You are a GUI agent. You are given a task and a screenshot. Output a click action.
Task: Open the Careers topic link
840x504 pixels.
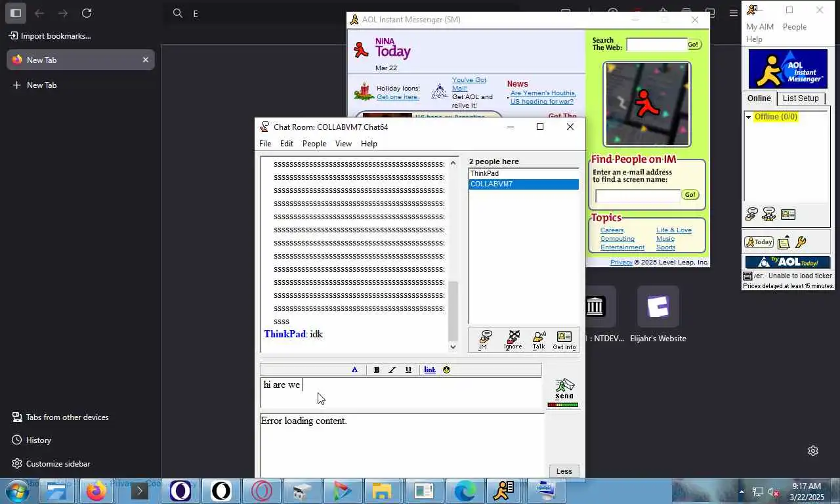(612, 230)
